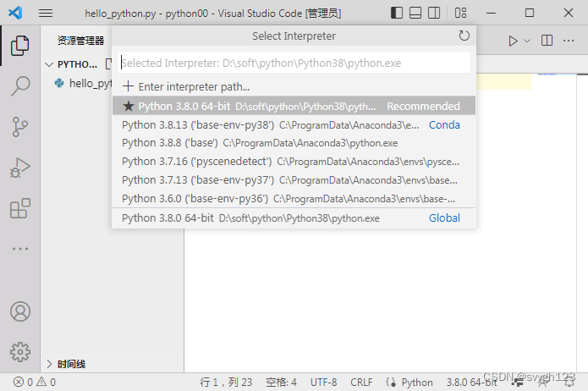Open the hamburger application menu
This screenshot has height=391, width=588.
(46, 14)
